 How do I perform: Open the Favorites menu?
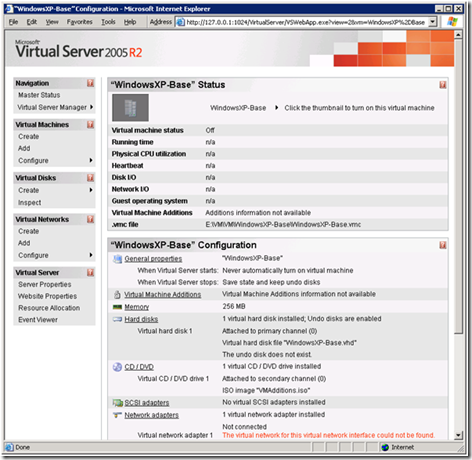(80, 22)
